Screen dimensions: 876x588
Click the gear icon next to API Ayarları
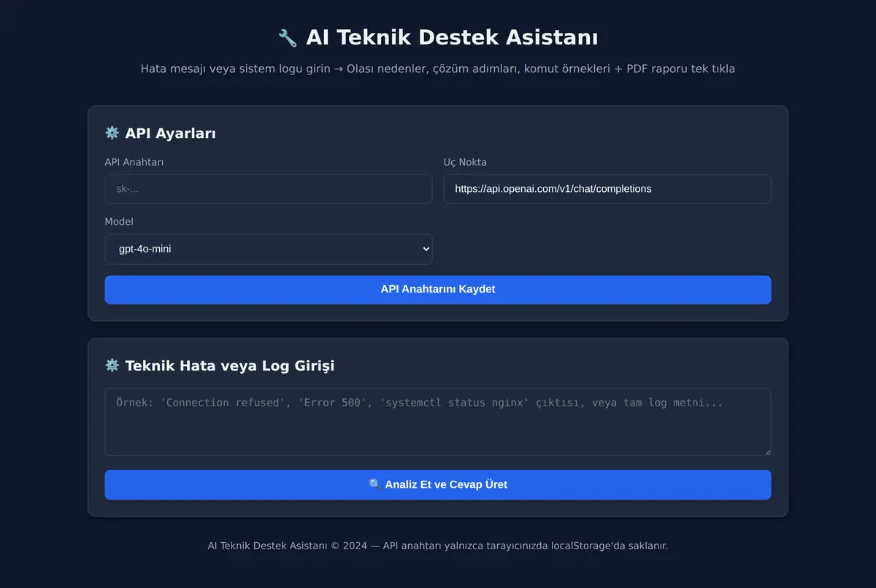(x=112, y=133)
